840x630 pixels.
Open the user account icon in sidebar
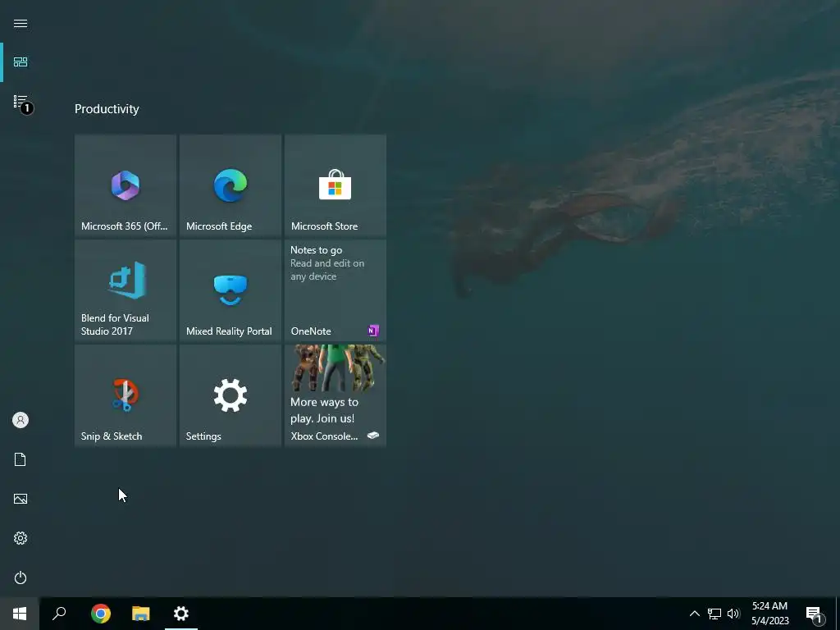pos(21,420)
